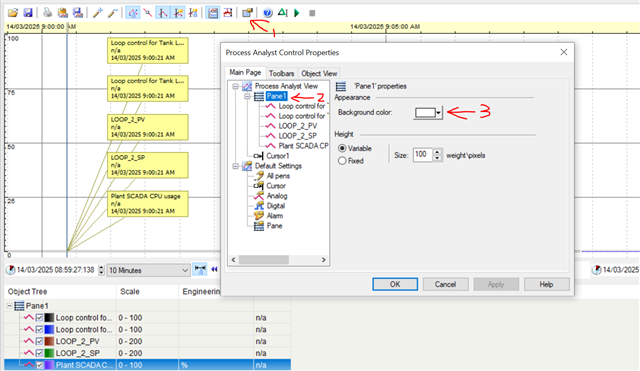640x371 pixels.
Task: Save the view with floppy disk icon
Action: [x=28, y=13]
